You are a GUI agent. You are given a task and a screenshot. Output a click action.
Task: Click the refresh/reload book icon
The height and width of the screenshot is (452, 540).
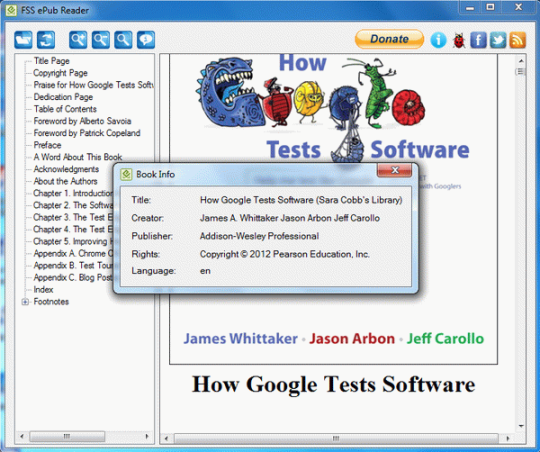click(x=46, y=39)
